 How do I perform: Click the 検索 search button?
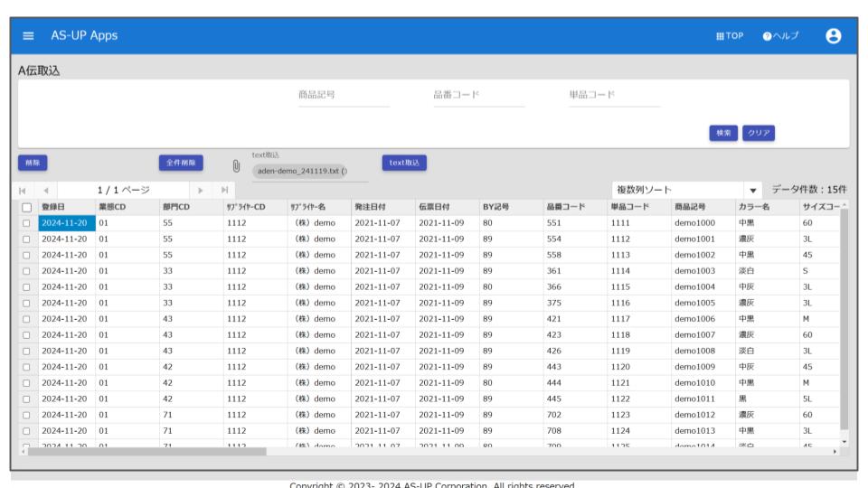[723, 133]
